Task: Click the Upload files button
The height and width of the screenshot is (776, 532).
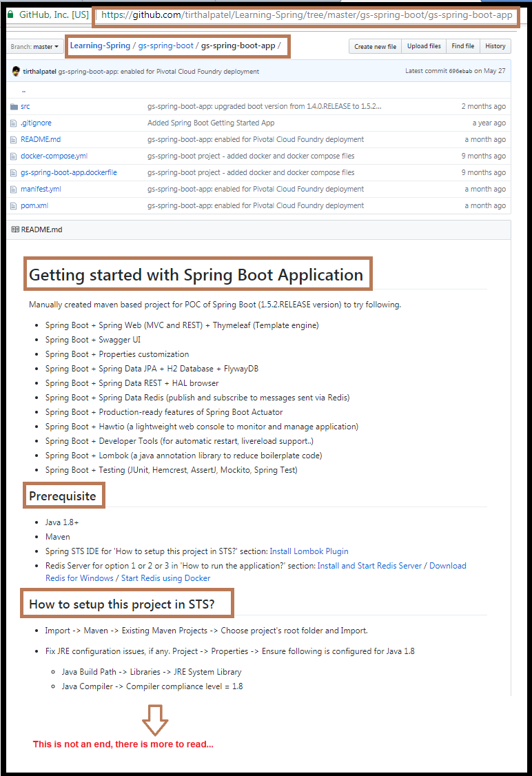Action: click(423, 46)
